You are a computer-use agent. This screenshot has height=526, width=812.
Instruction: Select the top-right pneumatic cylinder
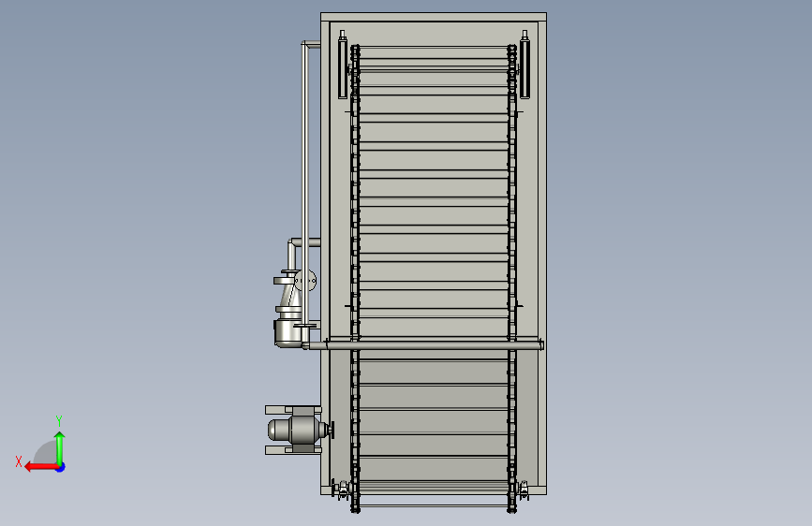[x=524, y=65]
